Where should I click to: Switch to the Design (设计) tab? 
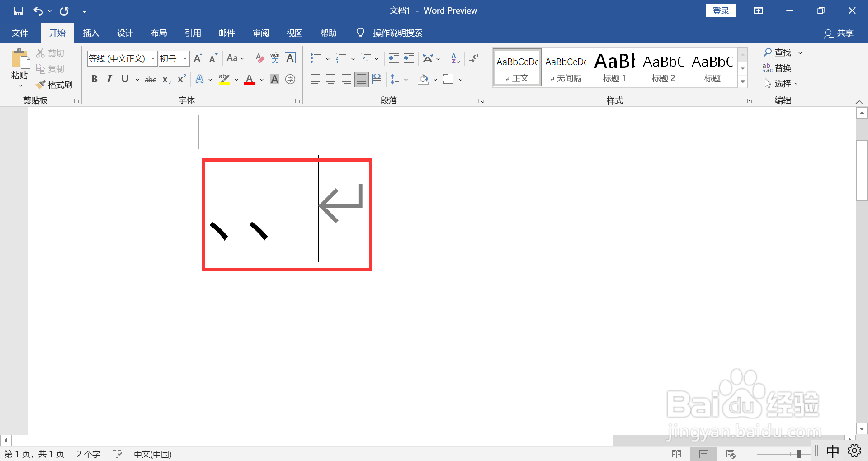[125, 33]
